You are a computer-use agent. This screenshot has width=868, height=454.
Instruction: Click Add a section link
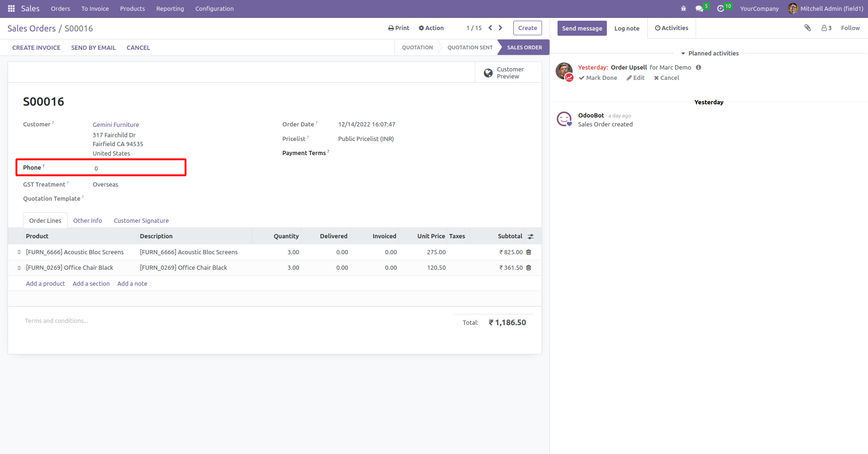click(x=91, y=283)
